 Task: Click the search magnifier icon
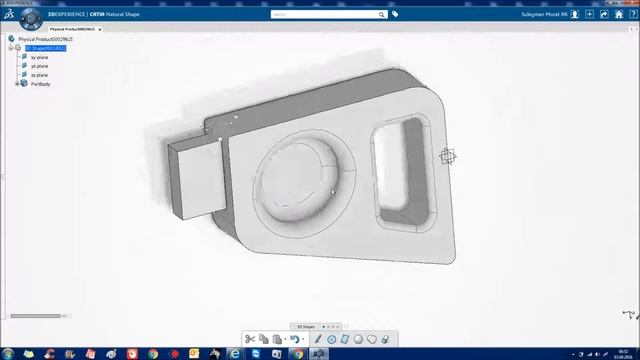[x=382, y=14]
